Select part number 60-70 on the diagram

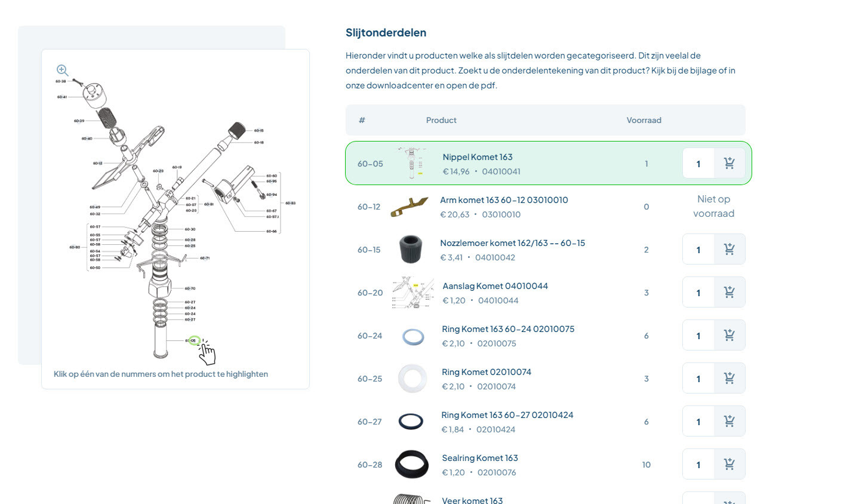(x=190, y=288)
